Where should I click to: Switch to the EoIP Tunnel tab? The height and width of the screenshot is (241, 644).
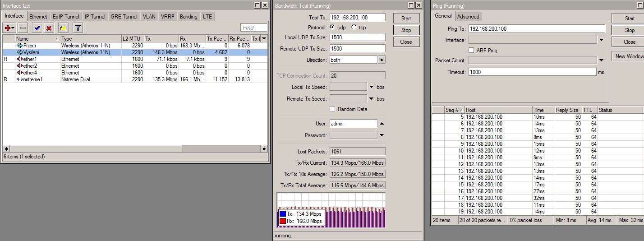[66, 17]
